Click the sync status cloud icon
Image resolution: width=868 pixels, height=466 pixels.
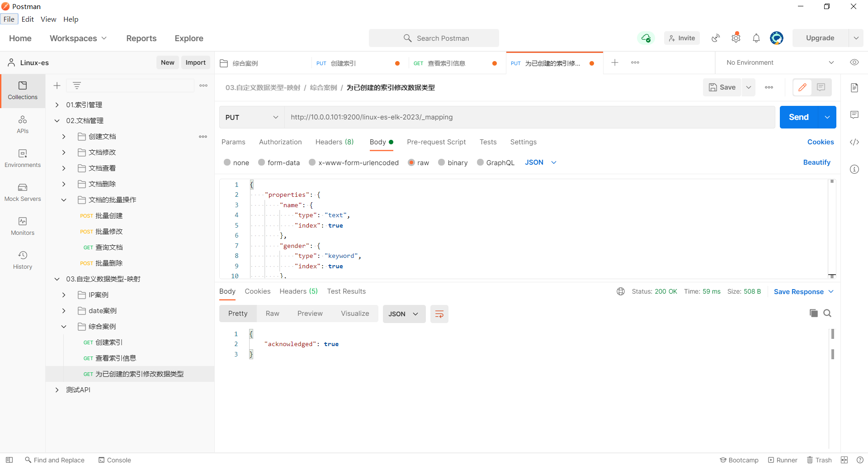point(646,38)
